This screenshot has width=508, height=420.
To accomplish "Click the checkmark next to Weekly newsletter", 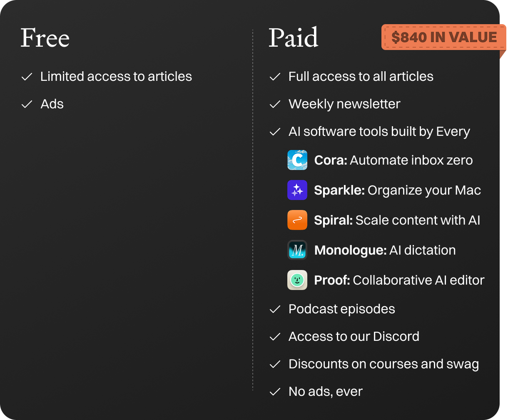I will [x=275, y=104].
